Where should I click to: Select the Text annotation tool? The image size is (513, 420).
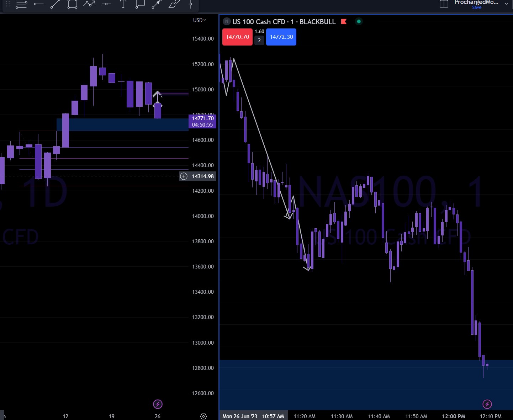(123, 4)
